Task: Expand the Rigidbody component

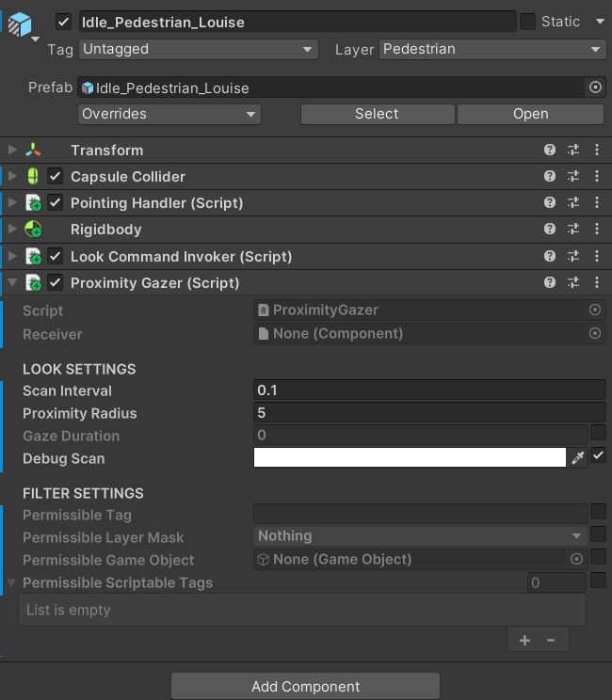Action: click(x=12, y=229)
